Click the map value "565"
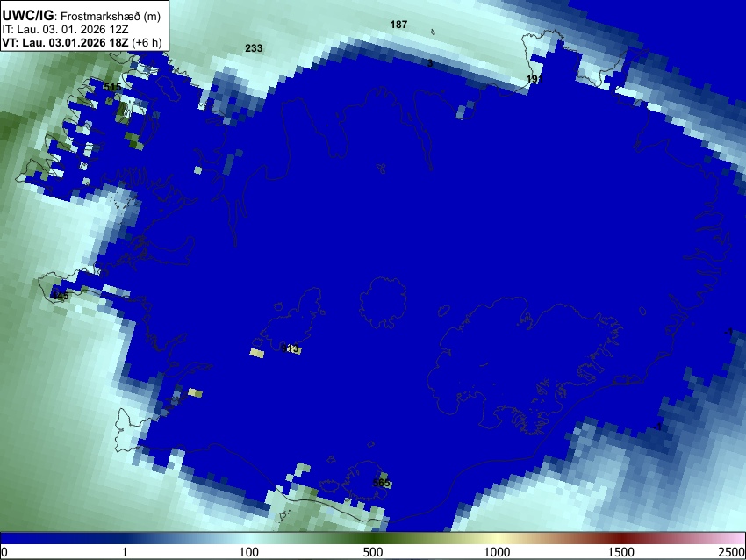Image resolution: width=746 pixels, height=560 pixels. [381, 483]
